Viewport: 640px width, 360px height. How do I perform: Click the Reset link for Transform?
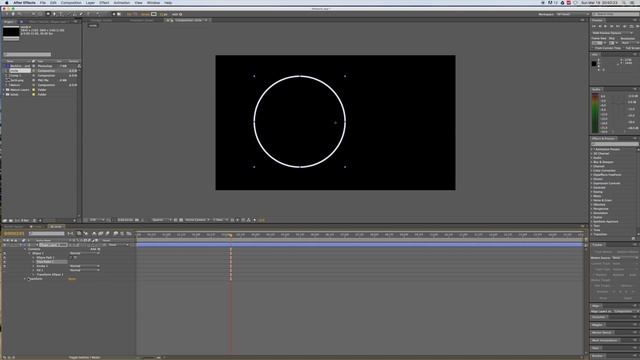[x=72, y=279]
